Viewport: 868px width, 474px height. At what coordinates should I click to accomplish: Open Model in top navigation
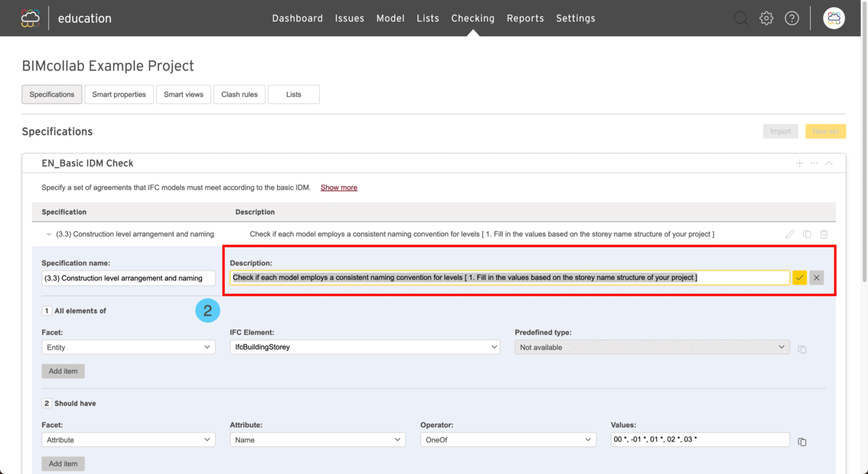391,18
